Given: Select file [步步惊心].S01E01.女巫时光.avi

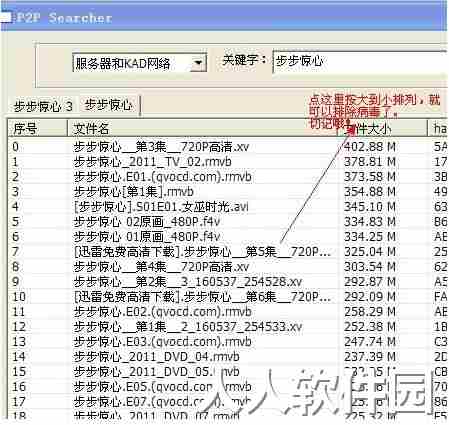Looking at the screenshot, I should [161, 207].
